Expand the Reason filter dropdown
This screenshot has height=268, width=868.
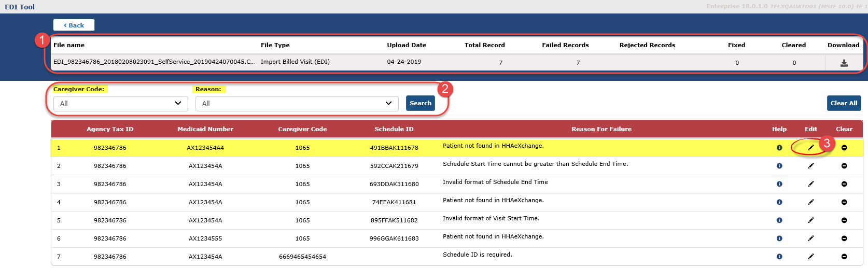tap(297, 103)
